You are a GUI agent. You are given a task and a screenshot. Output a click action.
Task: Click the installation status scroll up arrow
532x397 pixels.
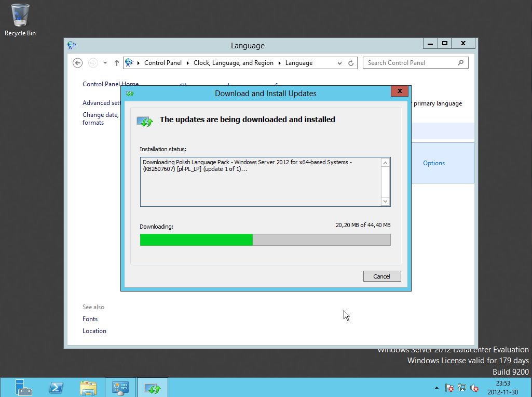coord(386,163)
